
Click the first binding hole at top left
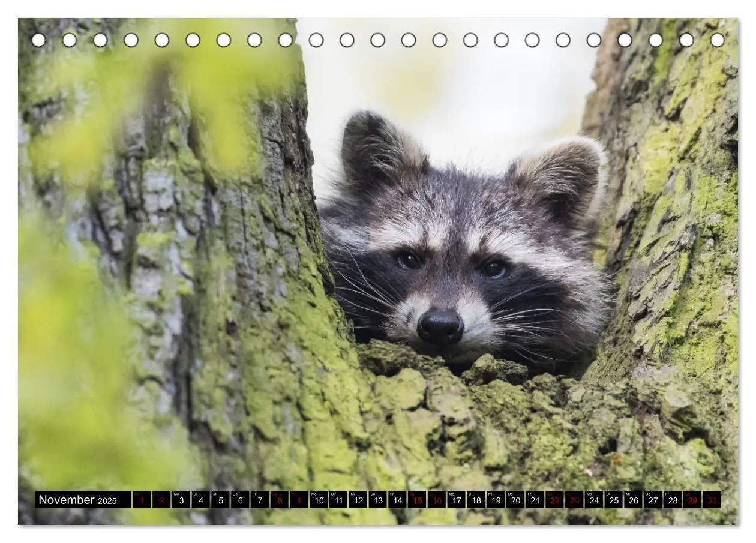pos(38,40)
